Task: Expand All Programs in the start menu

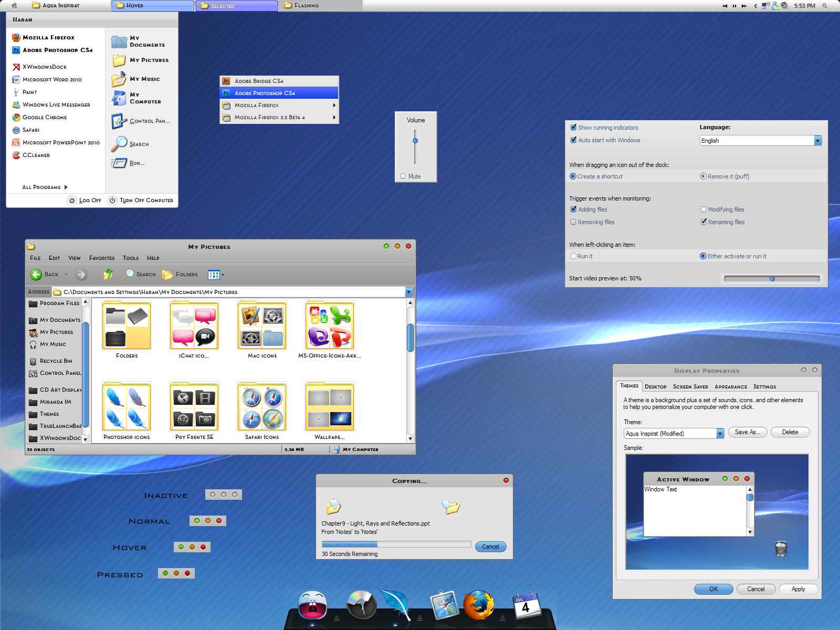Action: click(45, 187)
